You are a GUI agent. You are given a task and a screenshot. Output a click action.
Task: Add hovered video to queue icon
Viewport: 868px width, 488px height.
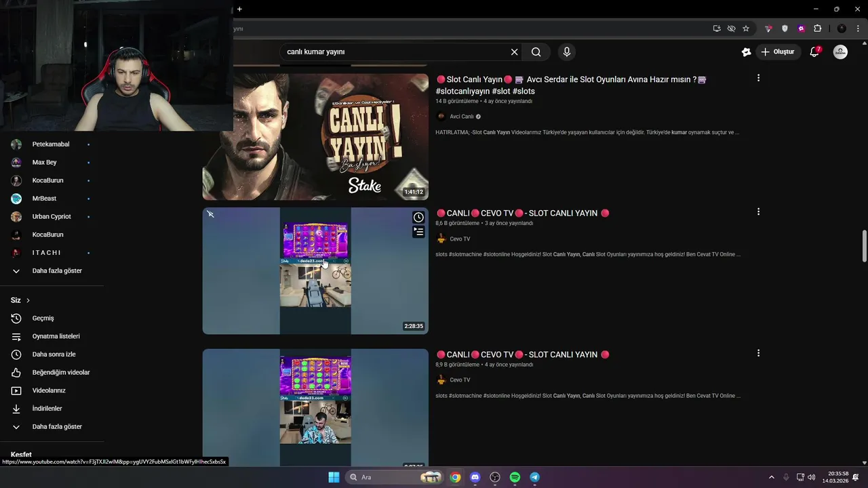point(418,232)
